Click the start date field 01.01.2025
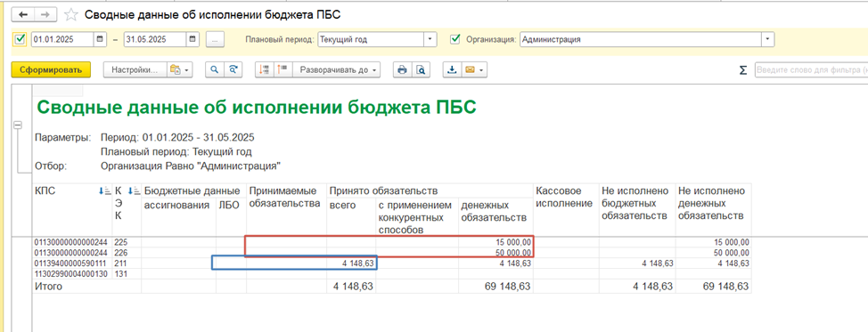The image size is (868, 332). pyautogui.click(x=62, y=39)
